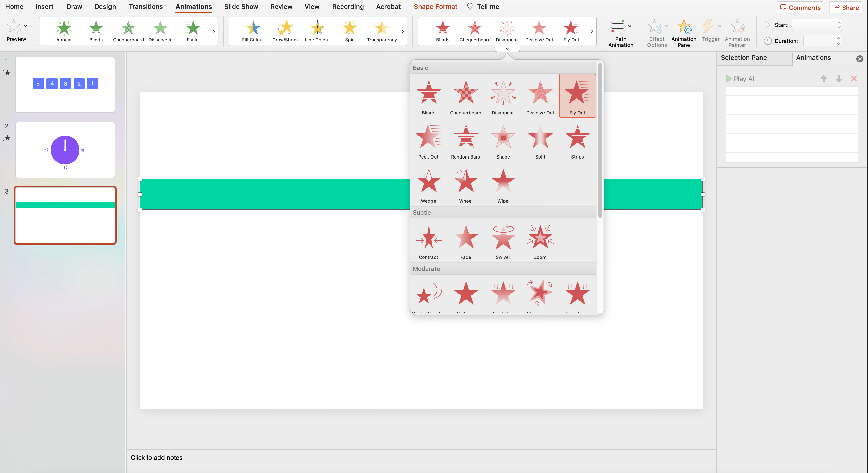868x473 pixels.
Task: Select the Fly Out exit animation
Action: pyautogui.click(x=576, y=95)
